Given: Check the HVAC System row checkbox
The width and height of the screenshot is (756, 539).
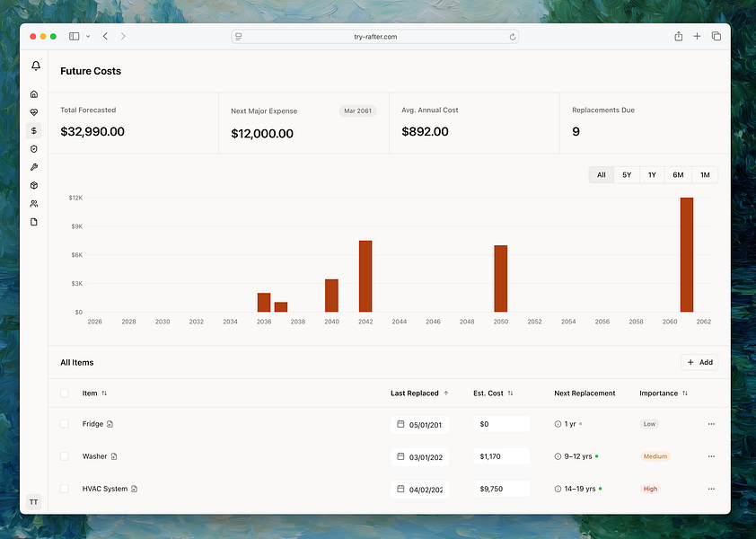Looking at the screenshot, I should pyautogui.click(x=64, y=489).
